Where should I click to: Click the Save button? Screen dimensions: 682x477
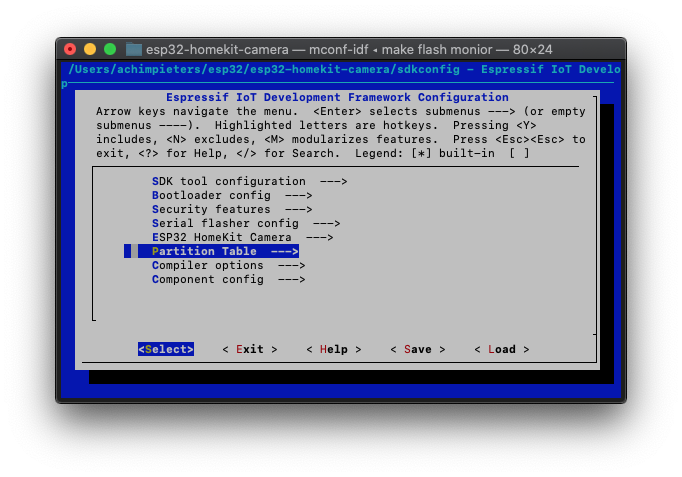point(418,349)
